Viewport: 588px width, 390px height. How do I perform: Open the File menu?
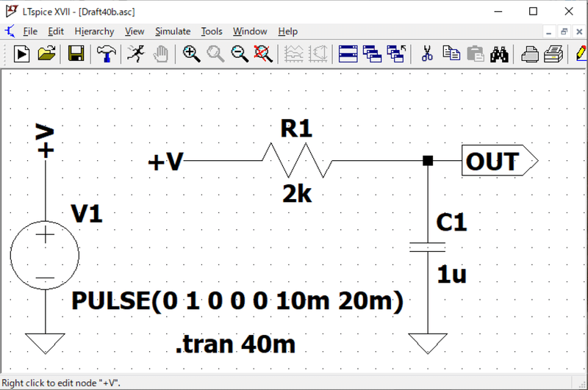[30, 32]
